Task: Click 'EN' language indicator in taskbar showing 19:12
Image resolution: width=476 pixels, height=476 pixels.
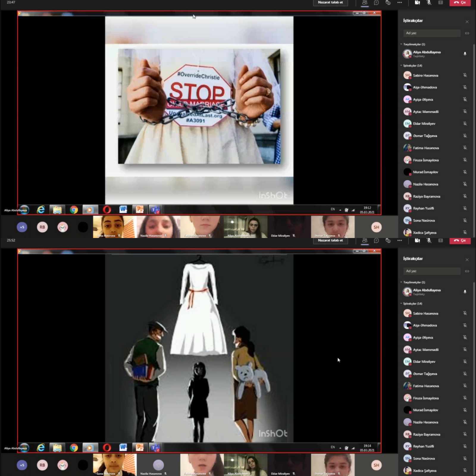Action: click(333, 209)
